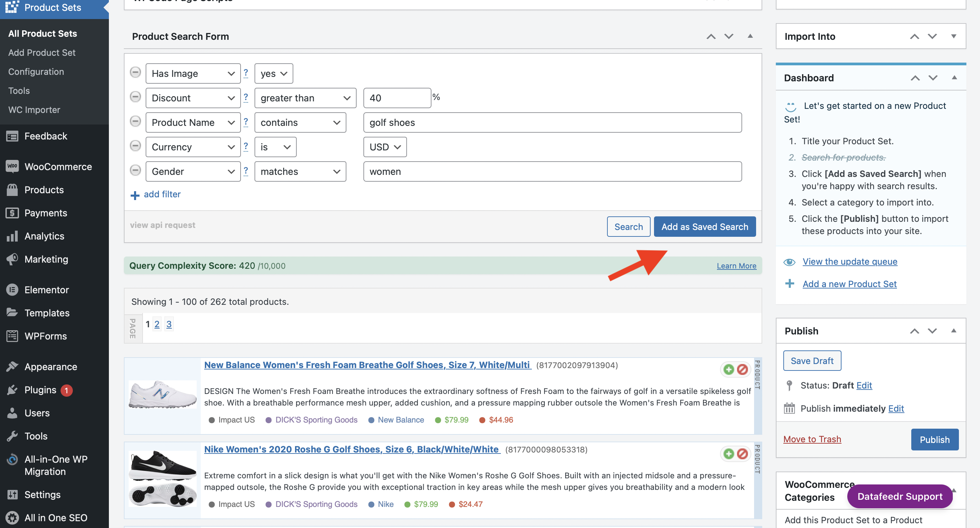The width and height of the screenshot is (980, 528).
Task: Click the women gender text field
Action: click(x=552, y=171)
